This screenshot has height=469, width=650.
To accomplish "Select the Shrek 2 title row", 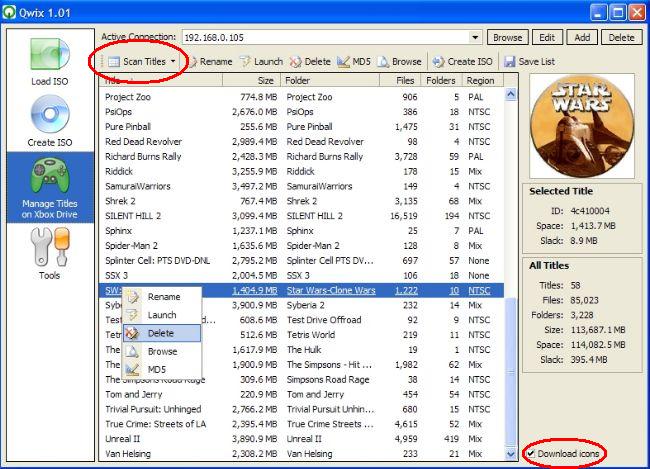I will click(x=301, y=201).
